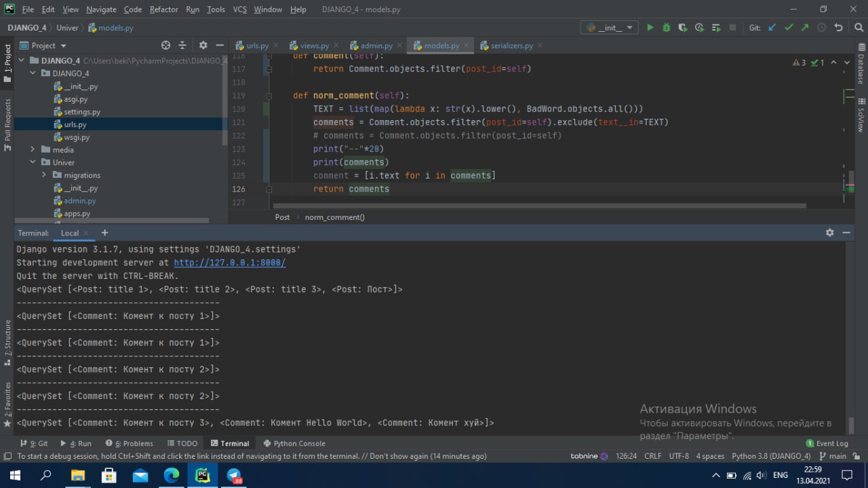The height and width of the screenshot is (488, 868).
Task: Open the Python 3.8 interpreter selector
Action: [x=771, y=456]
